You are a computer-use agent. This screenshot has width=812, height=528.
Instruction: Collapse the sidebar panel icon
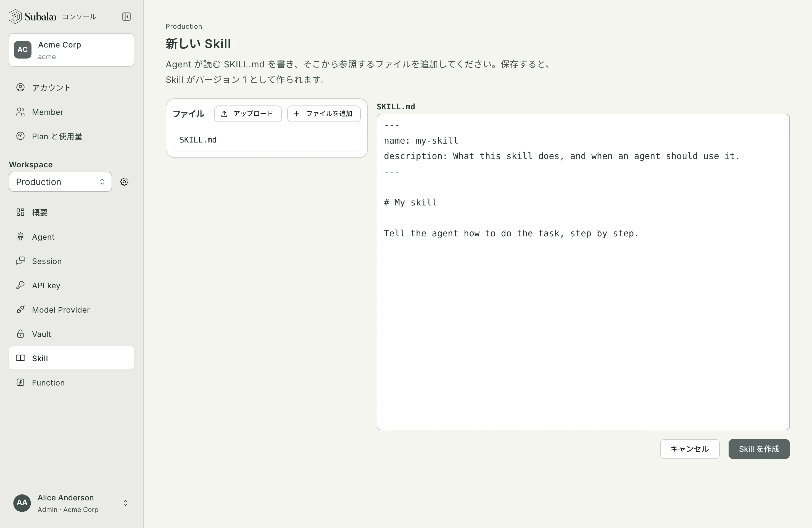[x=126, y=16]
